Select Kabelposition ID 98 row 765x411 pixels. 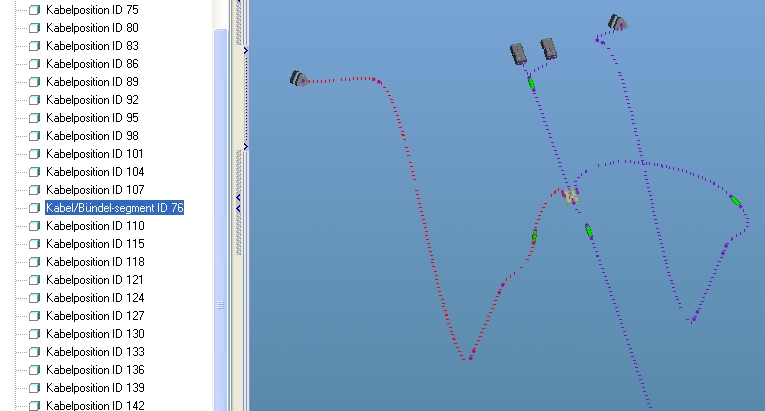point(92,136)
